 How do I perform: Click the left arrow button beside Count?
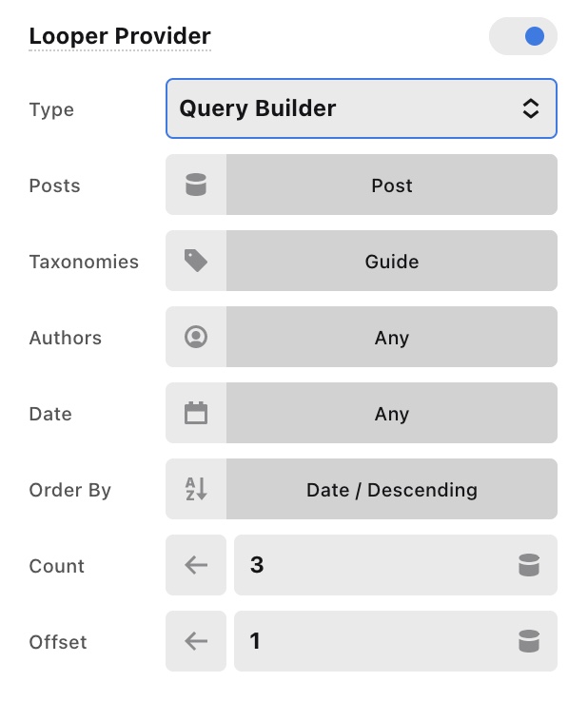click(196, 565)
